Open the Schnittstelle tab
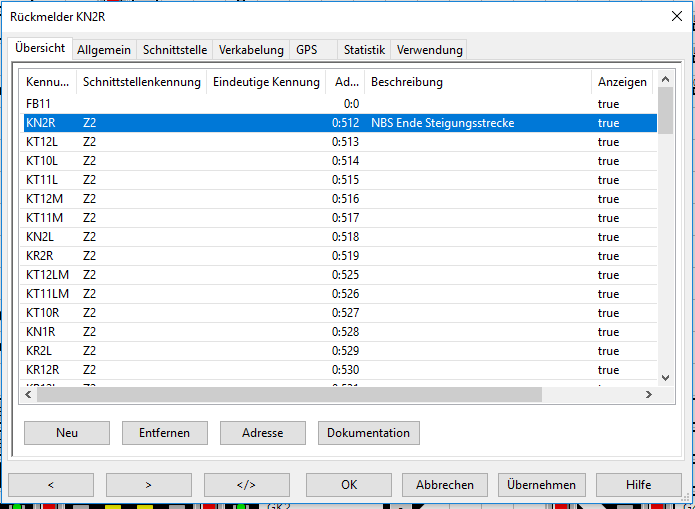Viewport: 695px width, 509px height. click(176, 49)
